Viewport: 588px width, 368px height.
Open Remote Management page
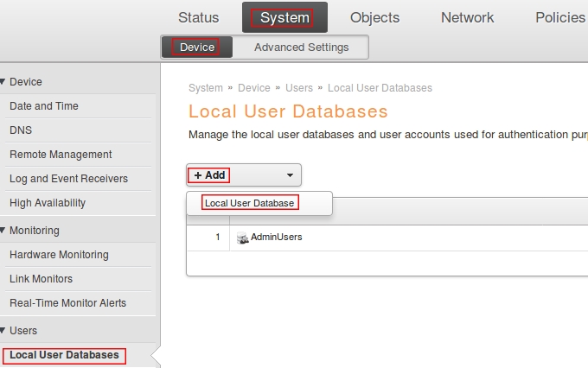tap(61, 155)
